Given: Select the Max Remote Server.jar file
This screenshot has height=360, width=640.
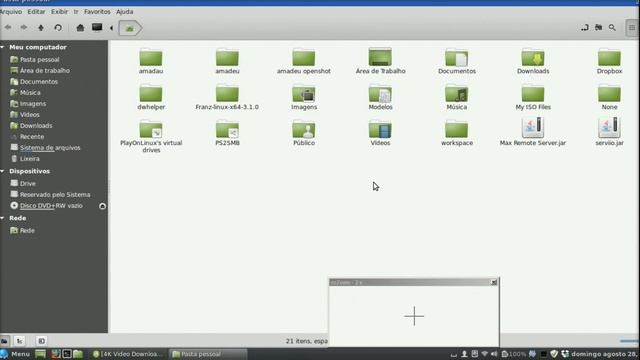Looking at the screenshot, I should [533, 131].
